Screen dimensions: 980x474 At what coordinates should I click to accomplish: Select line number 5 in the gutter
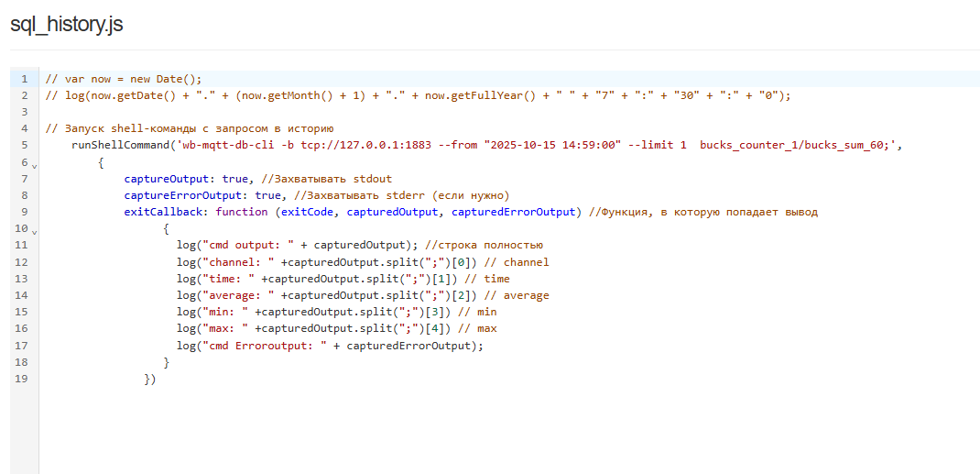[x=24, y=145]
